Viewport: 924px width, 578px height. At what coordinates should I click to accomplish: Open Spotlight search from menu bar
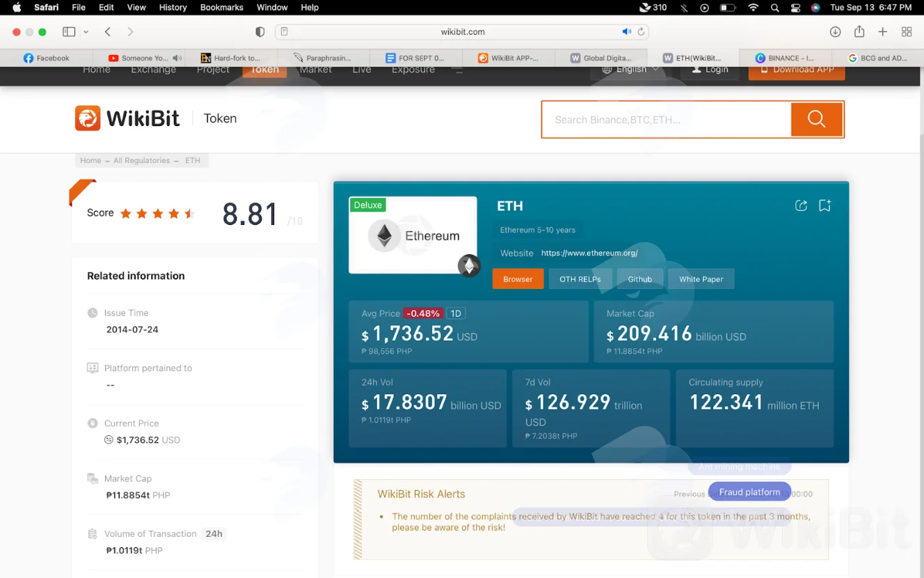point(775,8)
